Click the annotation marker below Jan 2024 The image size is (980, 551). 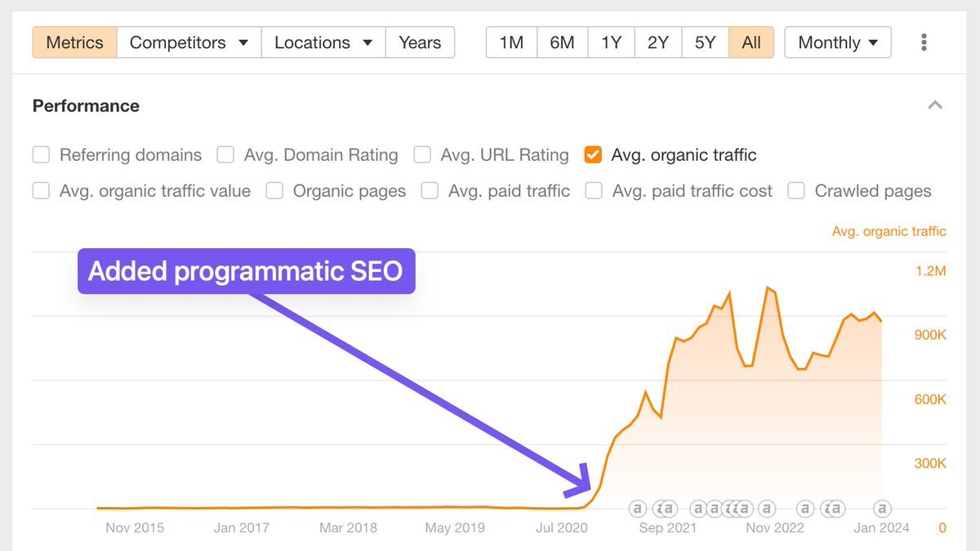882,509
